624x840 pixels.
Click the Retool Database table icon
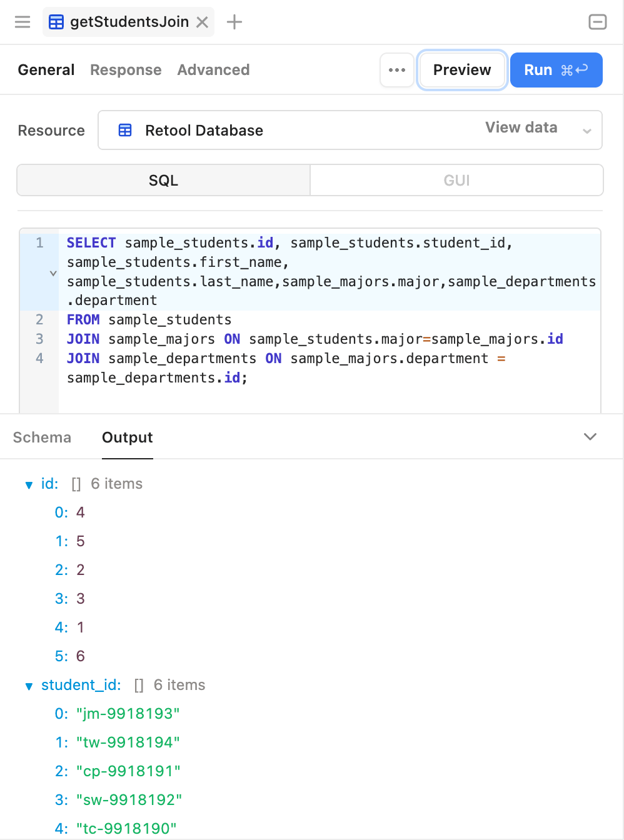pos(125,130)
